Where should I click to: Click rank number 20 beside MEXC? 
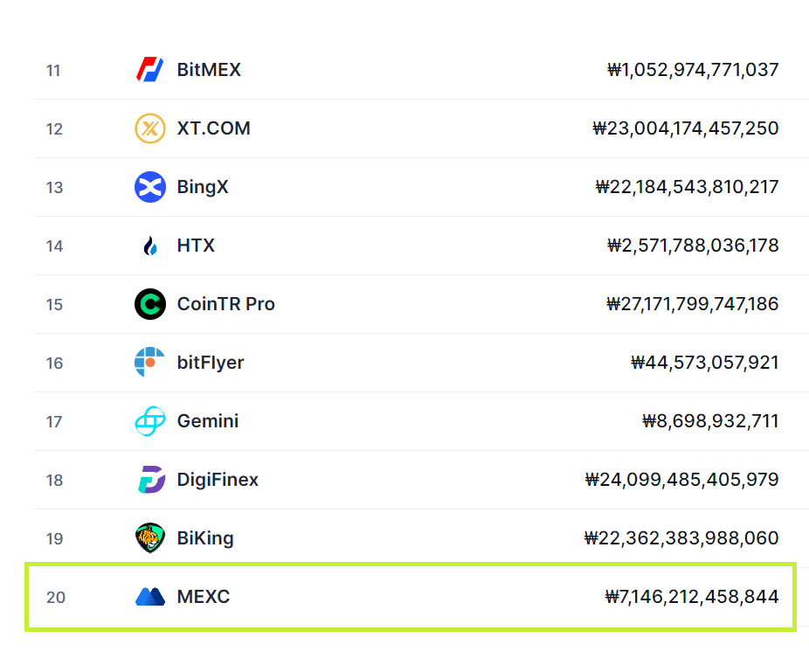click(x=56, y=597)
